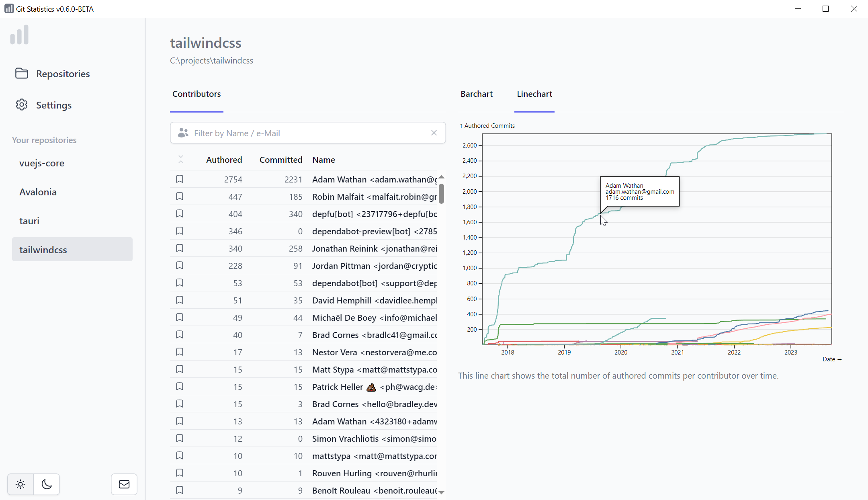Click the scroll-up arrow of contributor list
The image size is (868, 500).
click(x=441, y=177)
